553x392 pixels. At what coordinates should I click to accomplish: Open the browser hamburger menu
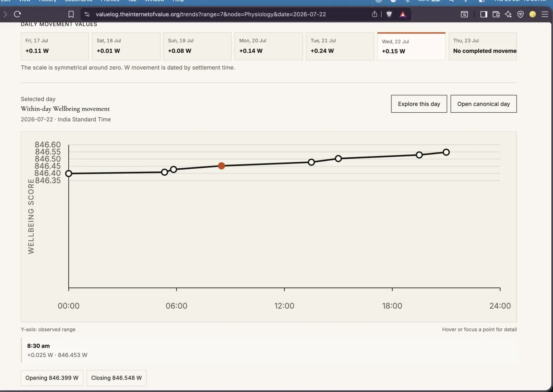(545, 14)
